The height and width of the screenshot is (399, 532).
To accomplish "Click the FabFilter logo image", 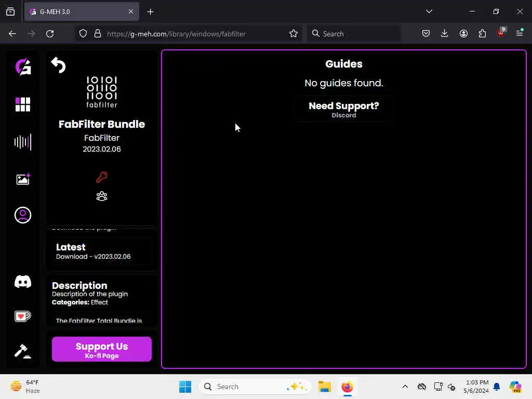I will click(x=102, y=92).
